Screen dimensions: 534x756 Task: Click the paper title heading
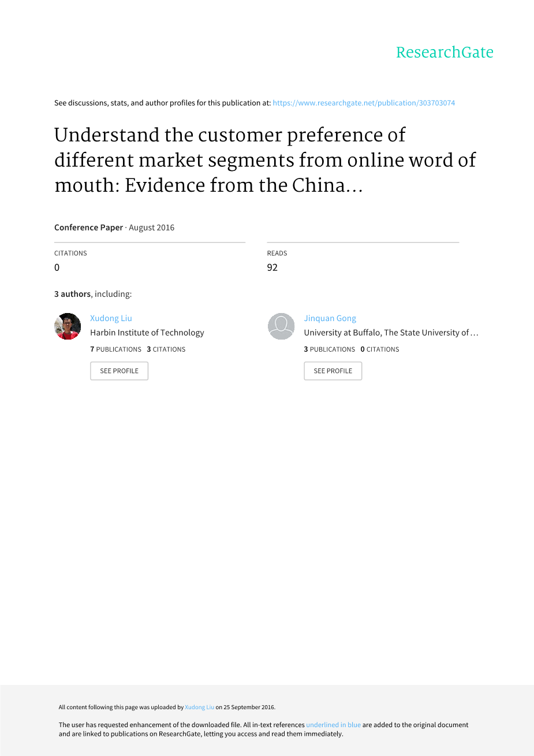tap(265, 160)
